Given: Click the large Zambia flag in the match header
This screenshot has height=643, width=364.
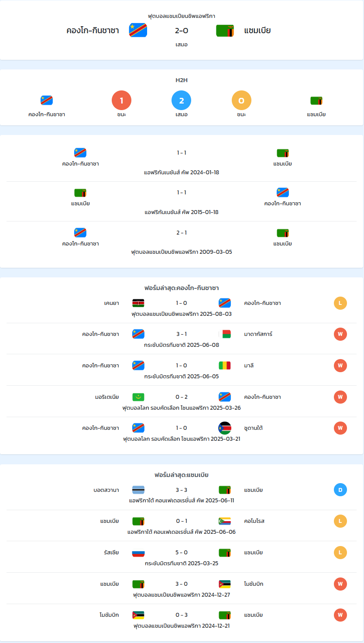Looking at the screenshot, I should point(225,31).
